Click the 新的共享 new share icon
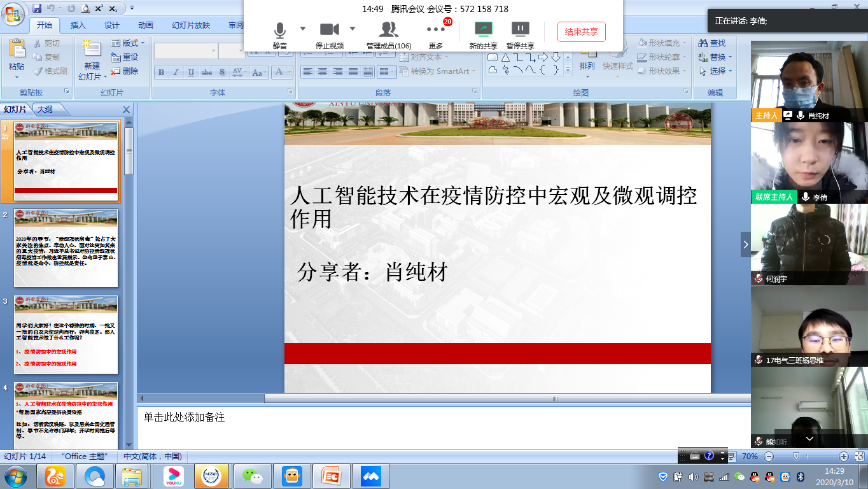This screenshot has height=489, width=868. pos(484,29)
